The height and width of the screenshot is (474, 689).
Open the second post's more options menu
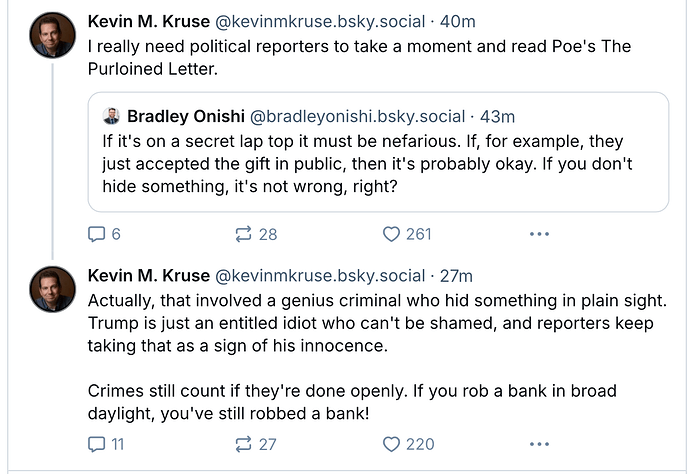(x=539, y=444)
